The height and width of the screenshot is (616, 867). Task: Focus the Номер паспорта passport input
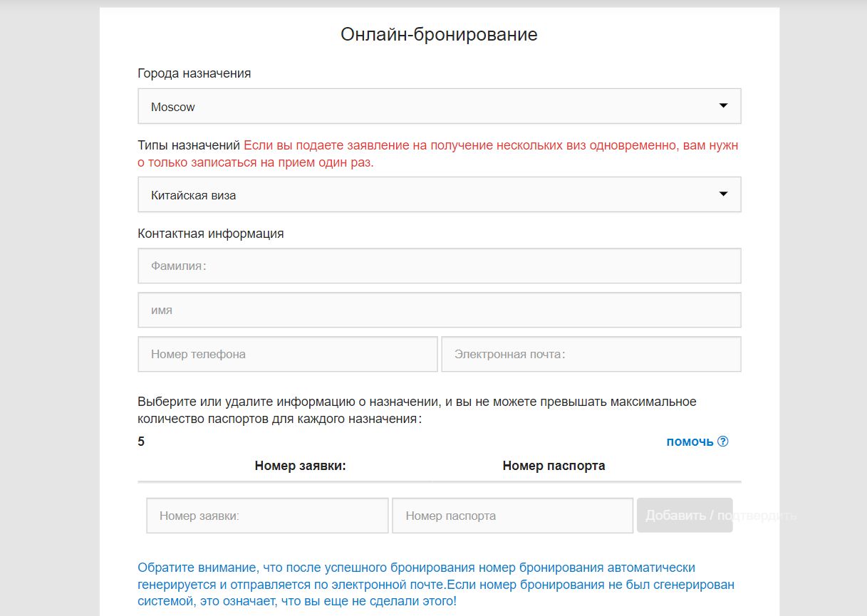click(x=512, y=516)
